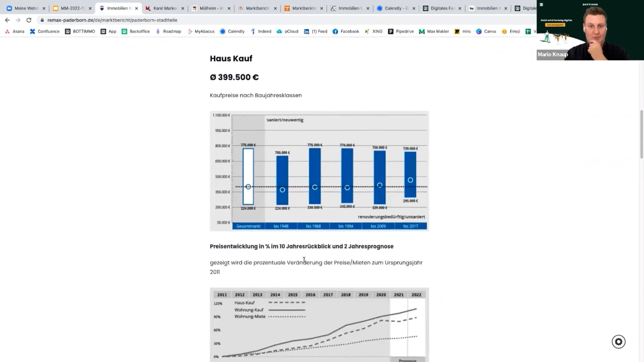The width and height of the screenshot is (644, 362).
Task: Open the Facebook bookmark
Action: 346,31
